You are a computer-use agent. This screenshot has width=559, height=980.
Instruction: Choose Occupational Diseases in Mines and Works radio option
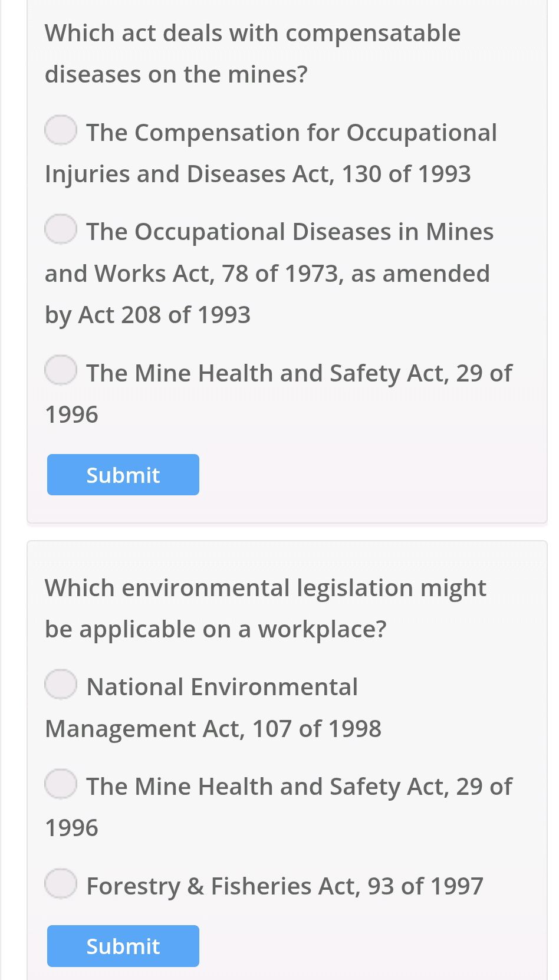61,229
